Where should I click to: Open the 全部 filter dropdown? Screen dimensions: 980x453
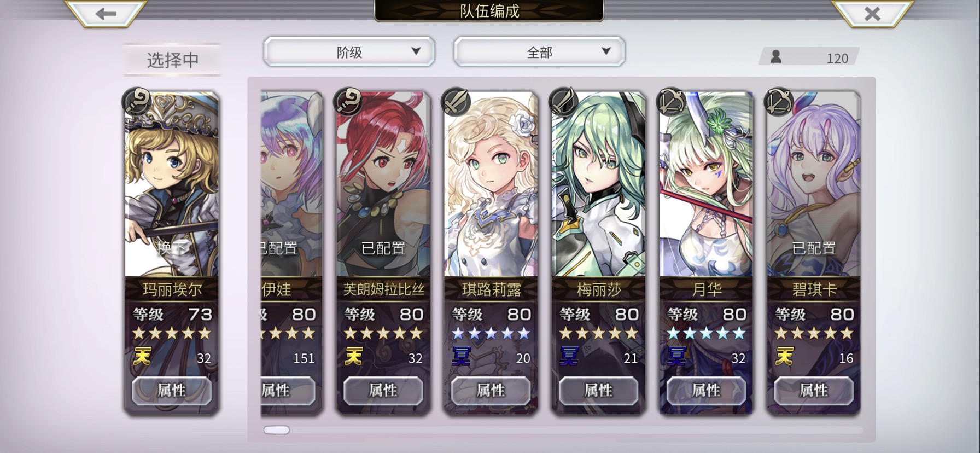point(539,52)
